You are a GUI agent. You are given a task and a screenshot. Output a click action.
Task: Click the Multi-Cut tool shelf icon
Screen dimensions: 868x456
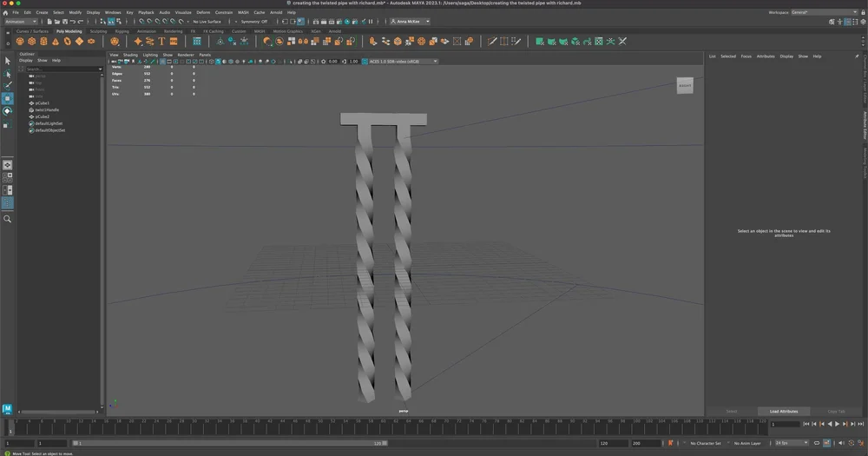point(491,42)
